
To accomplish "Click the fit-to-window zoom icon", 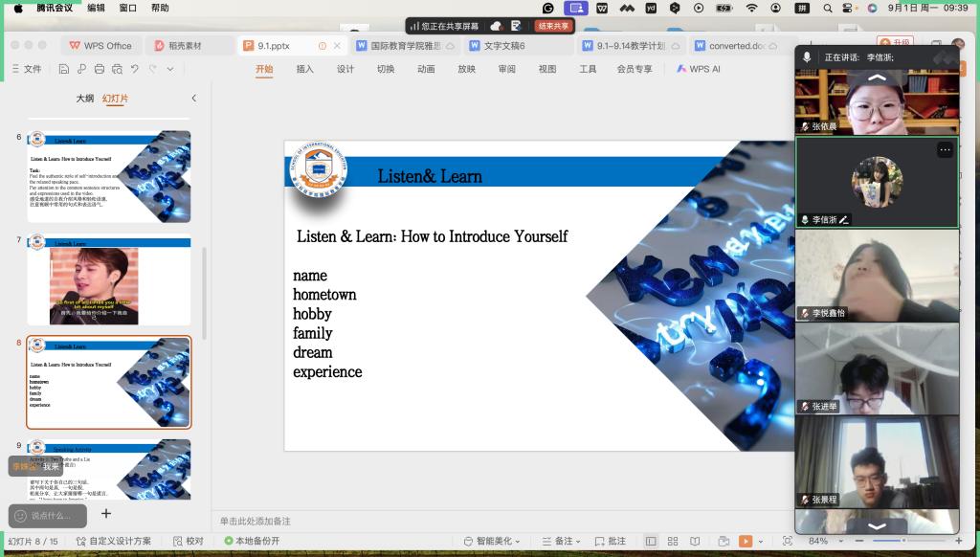I will point(788,541).
